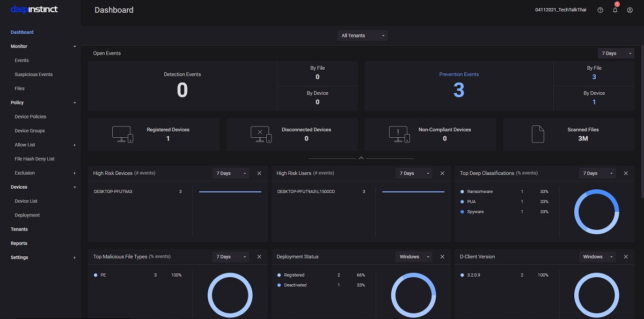
Task: Open the help question mark icon
Action: tap(600, 10)
